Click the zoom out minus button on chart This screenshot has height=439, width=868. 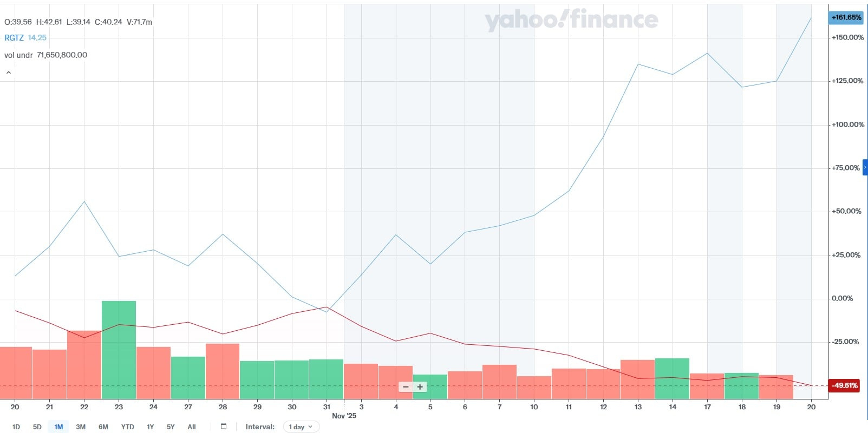point(406,387)
